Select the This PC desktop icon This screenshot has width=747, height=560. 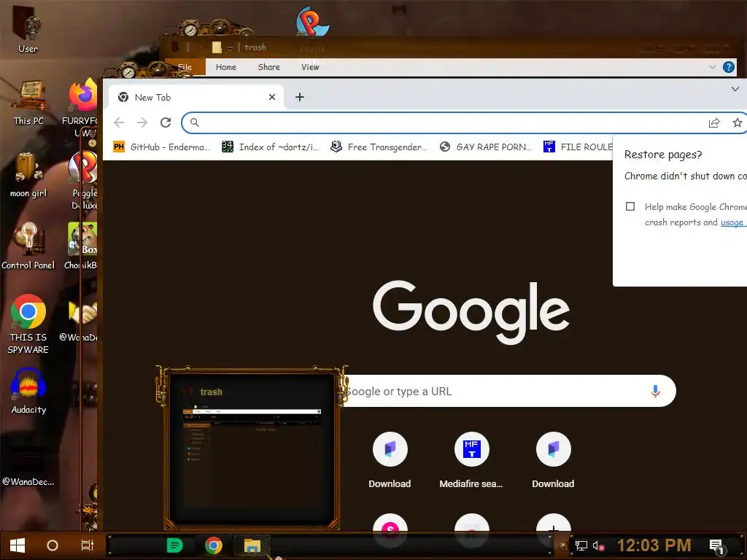click(x=28, y=102)
